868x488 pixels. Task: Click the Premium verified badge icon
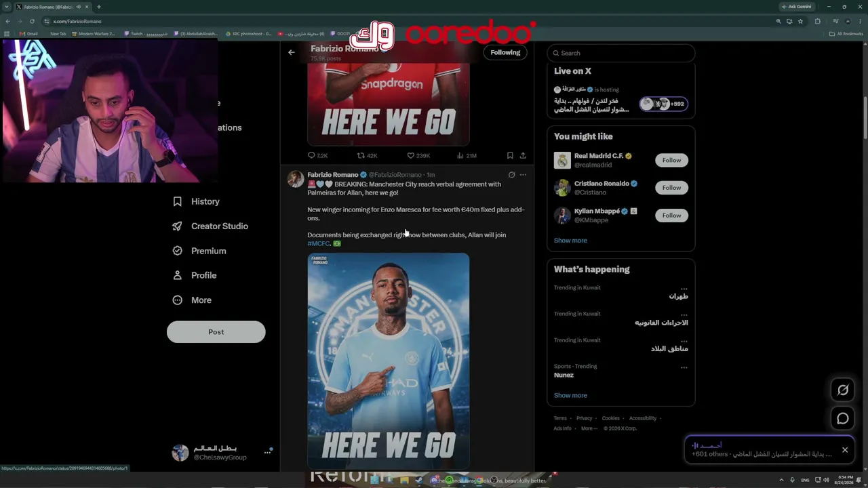(178, 251)
